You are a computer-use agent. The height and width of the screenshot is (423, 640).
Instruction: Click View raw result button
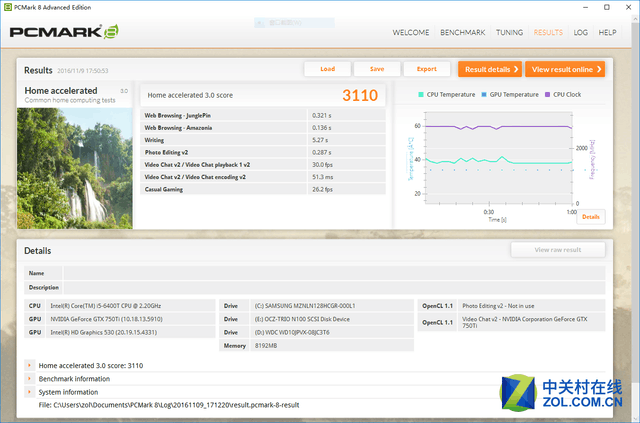558,250
